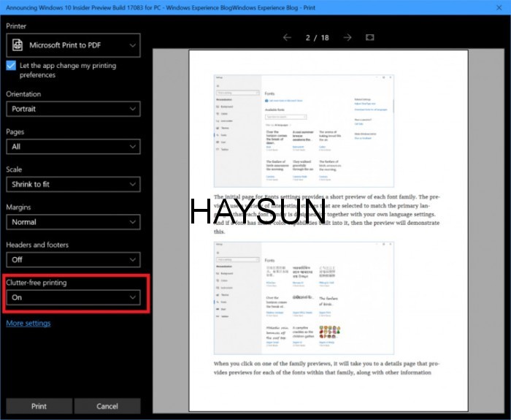Advance to the next preview page
This screenshot has width=511, height=420.
(x=347, y=37)
